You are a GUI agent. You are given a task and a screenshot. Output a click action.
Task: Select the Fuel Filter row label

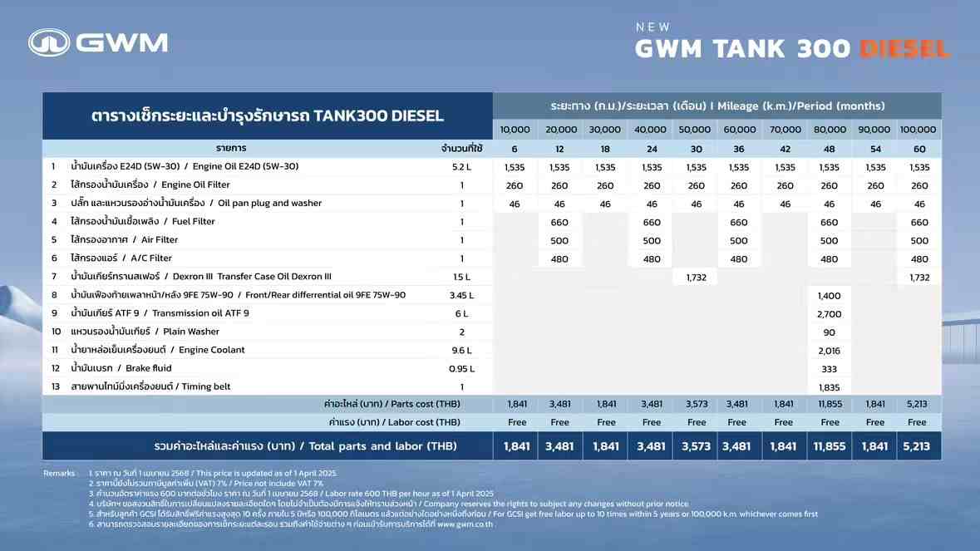[142, 221]
